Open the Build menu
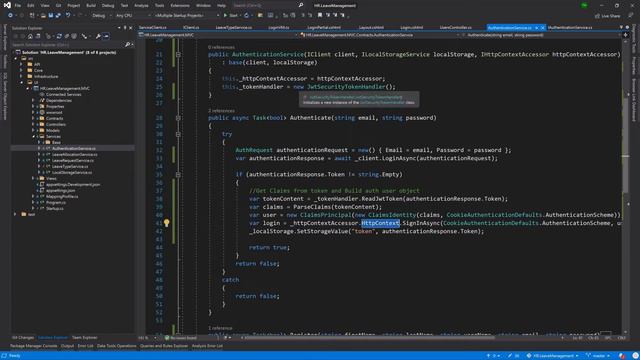This screenshot has width=640, height=360. (x=91, y=6)
